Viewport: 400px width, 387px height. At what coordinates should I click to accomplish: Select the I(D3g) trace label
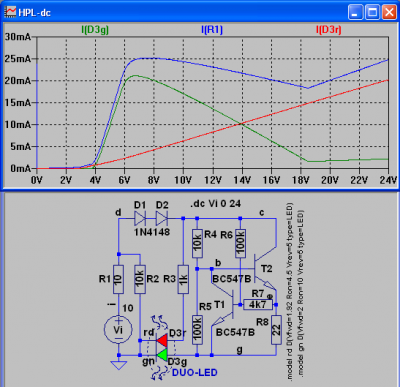click(x=95, y=30)
